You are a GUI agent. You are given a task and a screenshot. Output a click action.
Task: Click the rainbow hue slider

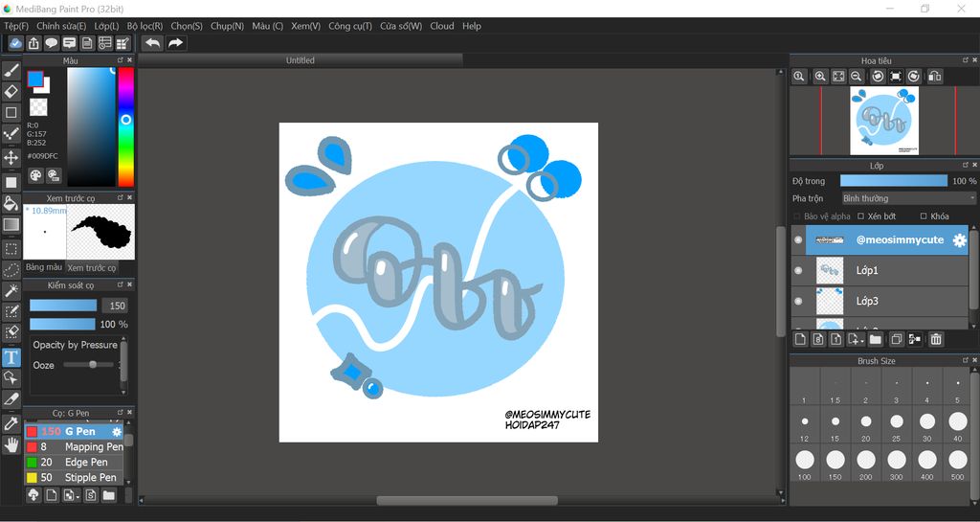tap(125, 126)
